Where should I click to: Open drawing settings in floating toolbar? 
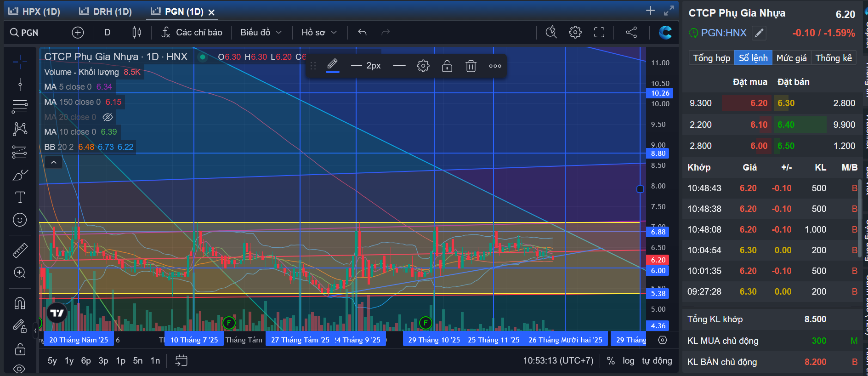[x=423, y=66]
